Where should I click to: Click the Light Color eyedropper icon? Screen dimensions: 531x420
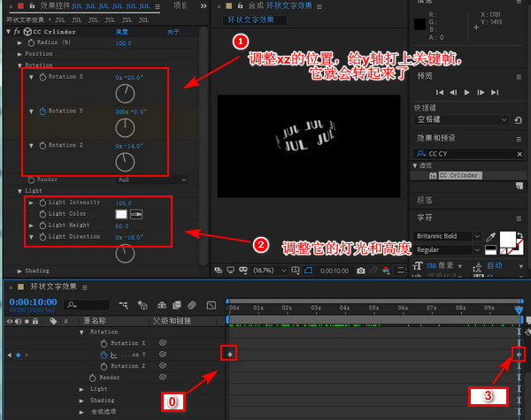[x=136, y=214]
